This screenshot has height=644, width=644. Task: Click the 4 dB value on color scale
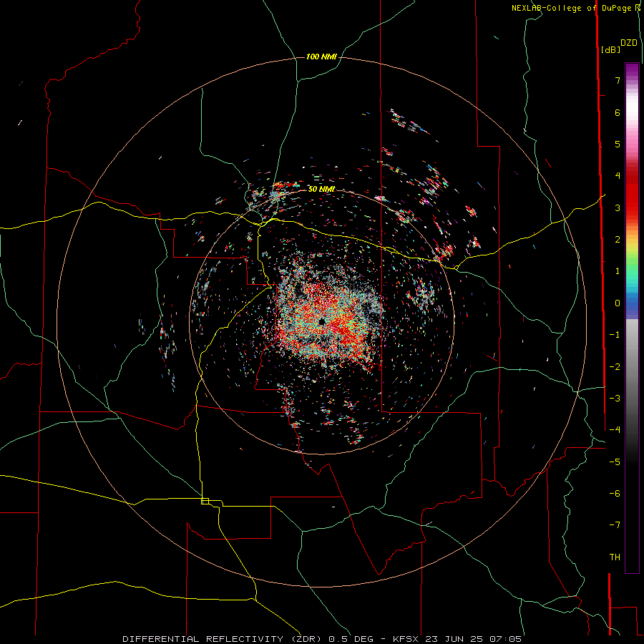[x=618, y=176]
